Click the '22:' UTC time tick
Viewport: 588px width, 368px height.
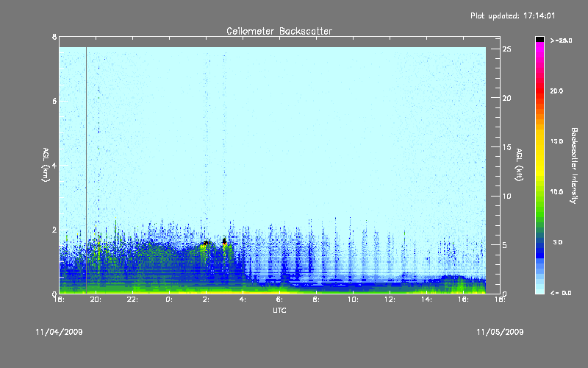click(x=133, y=300)
